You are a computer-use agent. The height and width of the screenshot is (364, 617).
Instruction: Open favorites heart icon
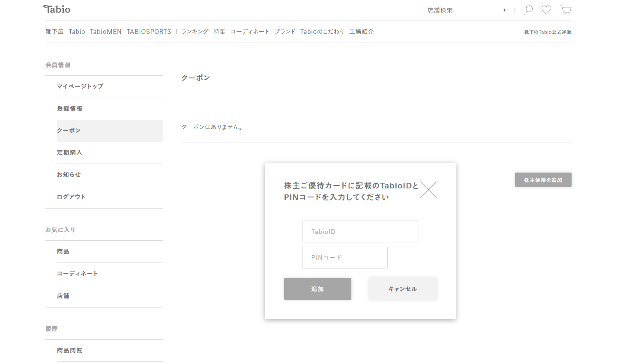point(546,10)
